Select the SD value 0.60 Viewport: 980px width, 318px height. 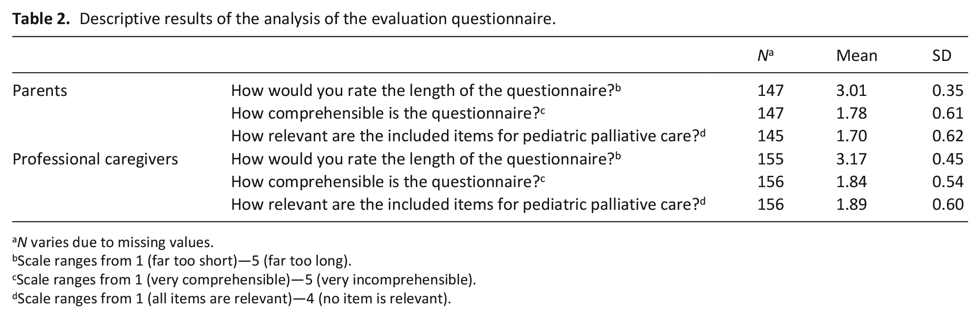click(x=947, y=205)
